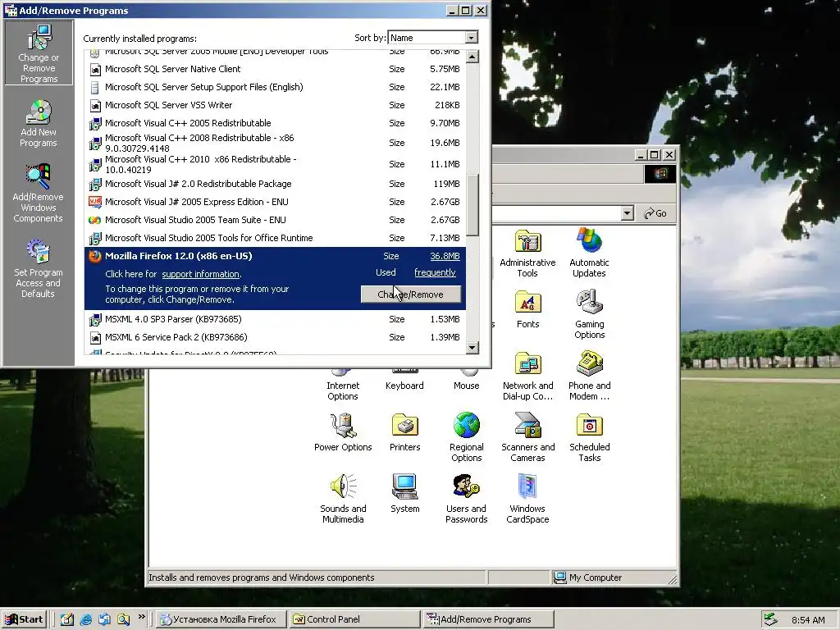Switch to Add/Remove Programs taskbar button
The height and width of the screenshot is (630, 840).
pyautogui.click(x=488, y=619)
